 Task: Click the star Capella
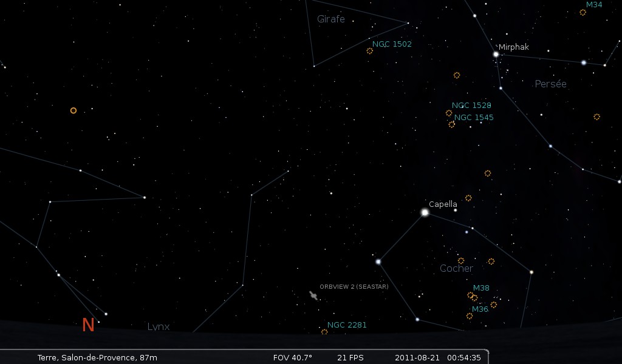pyautogui.click(x=425, y=213)
